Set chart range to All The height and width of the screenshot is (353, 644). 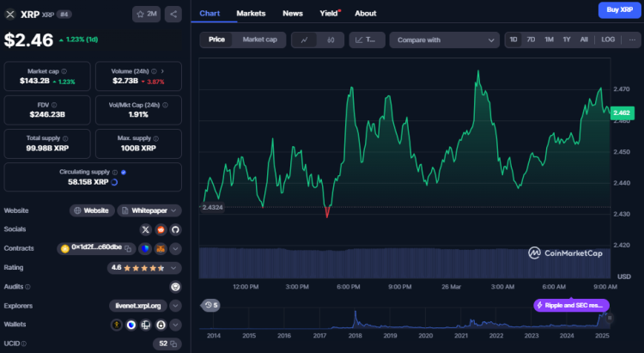pyautogui.click(x=584, y=40)
